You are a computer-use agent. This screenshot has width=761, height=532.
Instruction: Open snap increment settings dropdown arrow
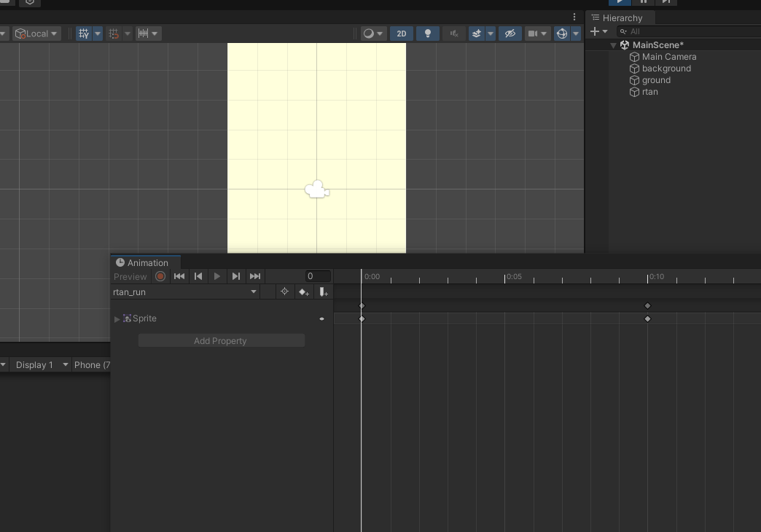[155, 34]
